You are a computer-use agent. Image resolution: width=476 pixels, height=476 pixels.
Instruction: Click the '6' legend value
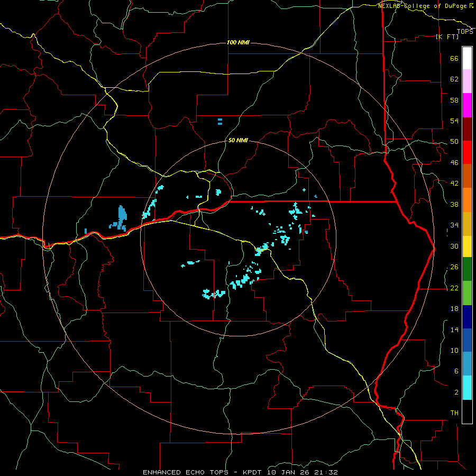coord(456,371)
